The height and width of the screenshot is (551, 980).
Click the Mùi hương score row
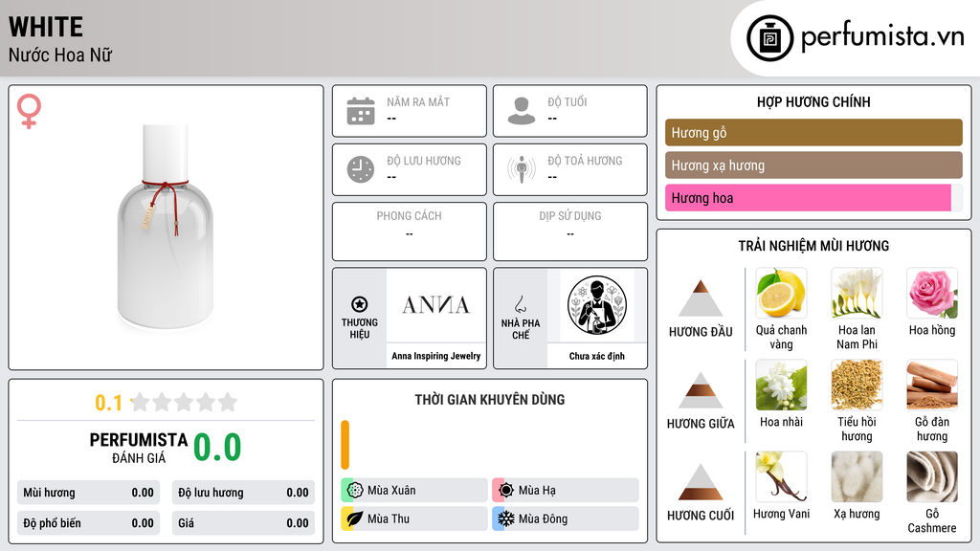(x=89, y=493)
